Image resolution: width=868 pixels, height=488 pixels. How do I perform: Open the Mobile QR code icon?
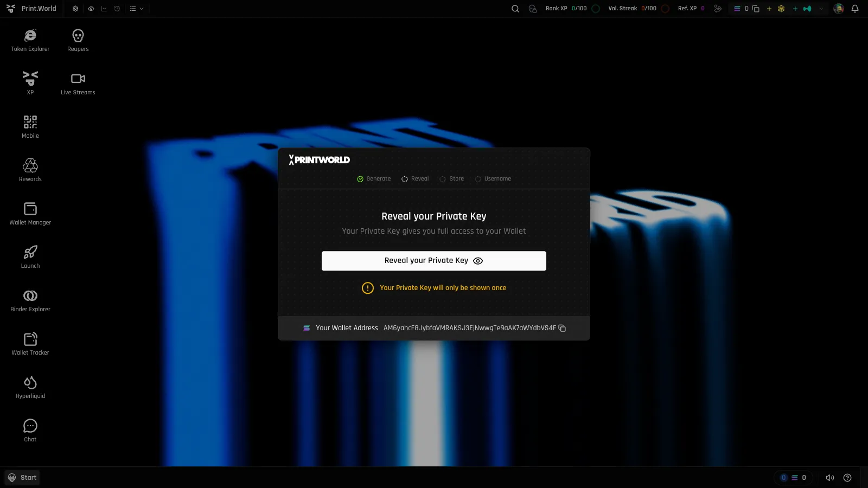[x=30, y=126]
